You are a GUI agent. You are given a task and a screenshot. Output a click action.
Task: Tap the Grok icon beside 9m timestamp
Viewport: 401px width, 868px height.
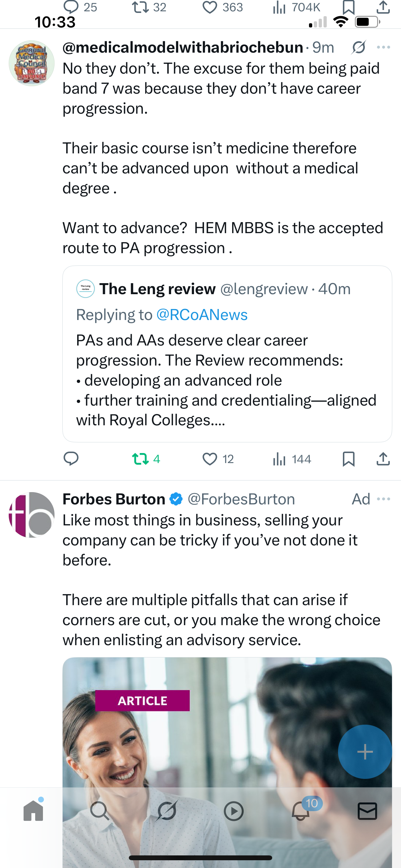coord(358,47)
